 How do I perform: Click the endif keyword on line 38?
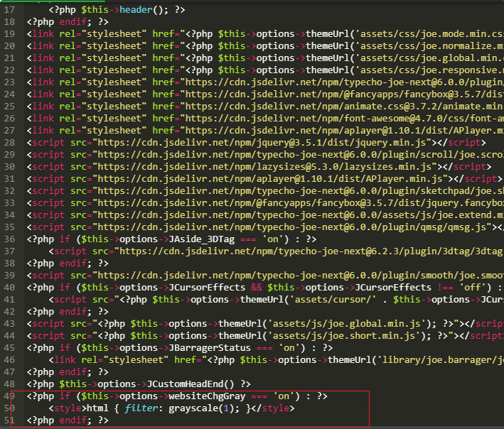pyautogui.click(x=73, y=264)
